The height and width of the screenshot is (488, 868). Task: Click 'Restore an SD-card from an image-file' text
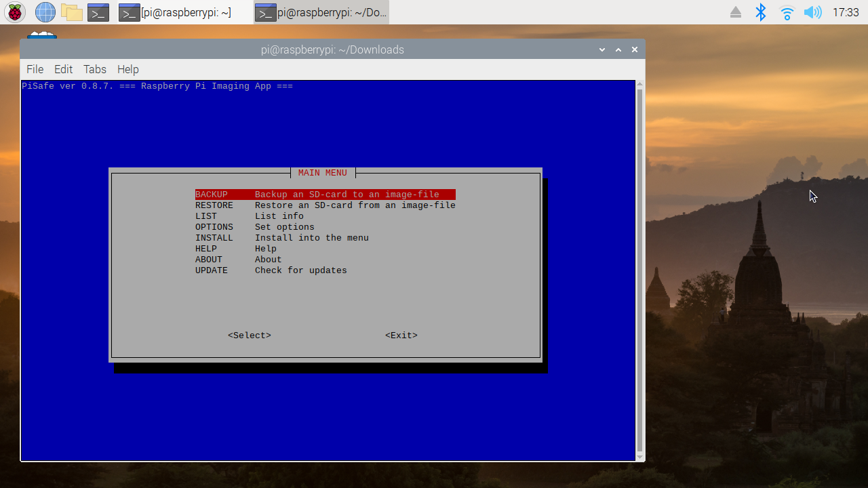(x=355, y=205)
